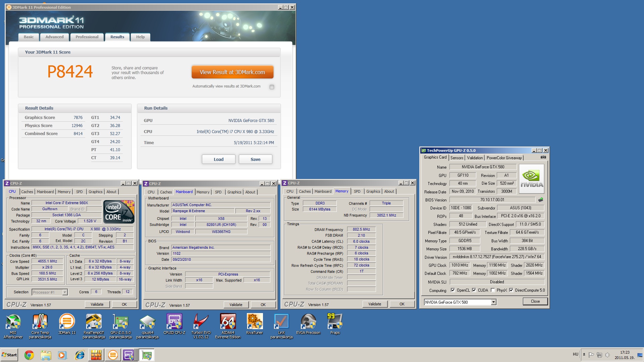Uncheck the OpenCL checkbox

(453, 290)
